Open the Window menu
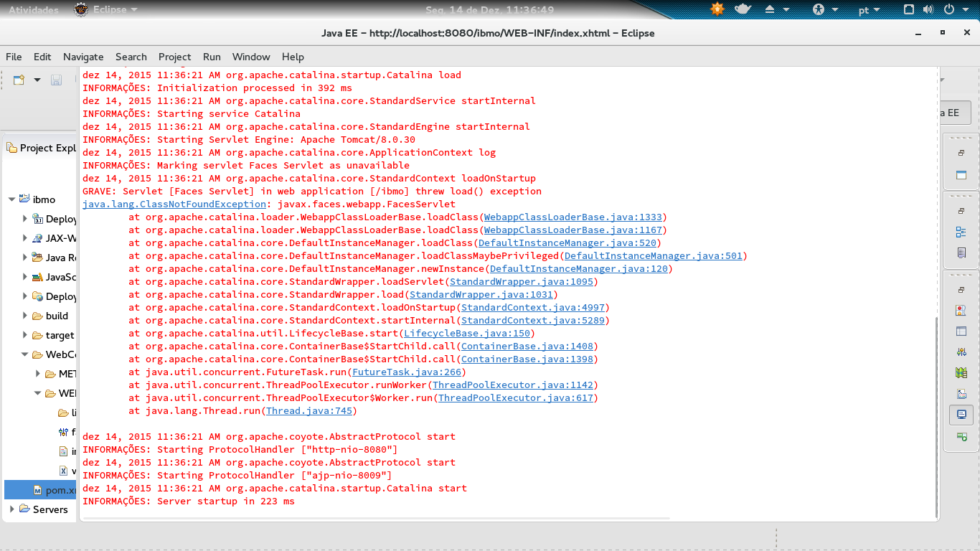 (x=251, y=57)
